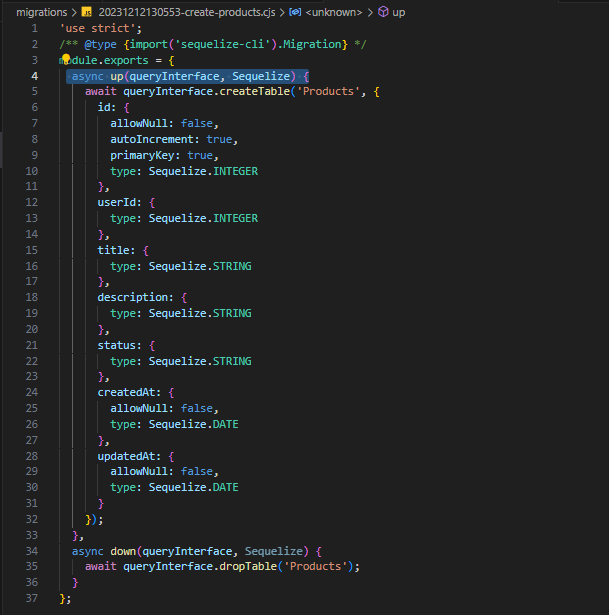Click the 'use strict' string on line 1
The image size is (609, 615).
click(97, 28)
